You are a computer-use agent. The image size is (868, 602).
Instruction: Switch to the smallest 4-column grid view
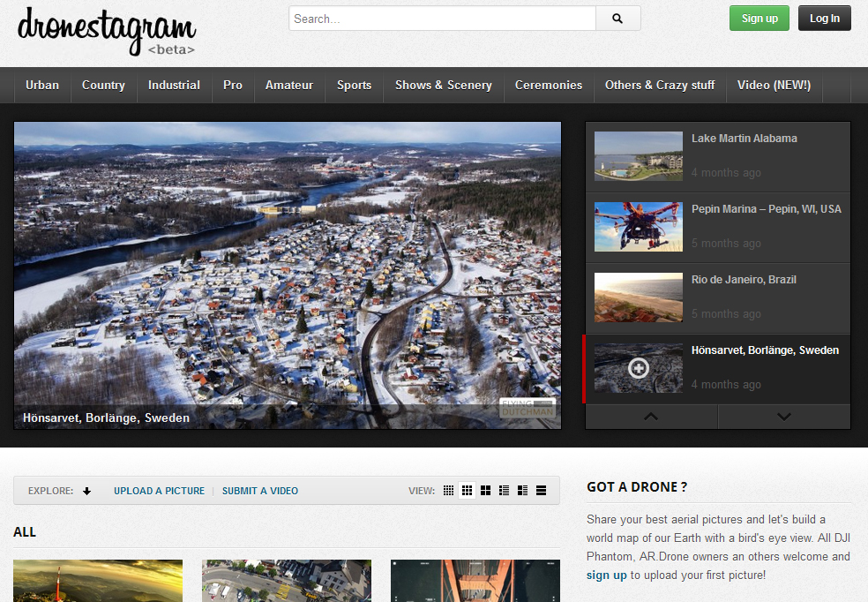[448, 491]
